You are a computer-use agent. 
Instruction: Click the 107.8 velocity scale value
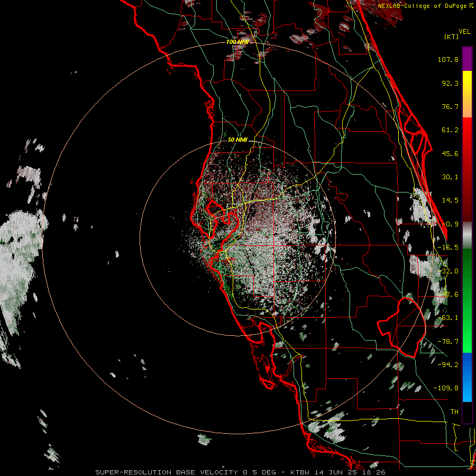point(448,59)
